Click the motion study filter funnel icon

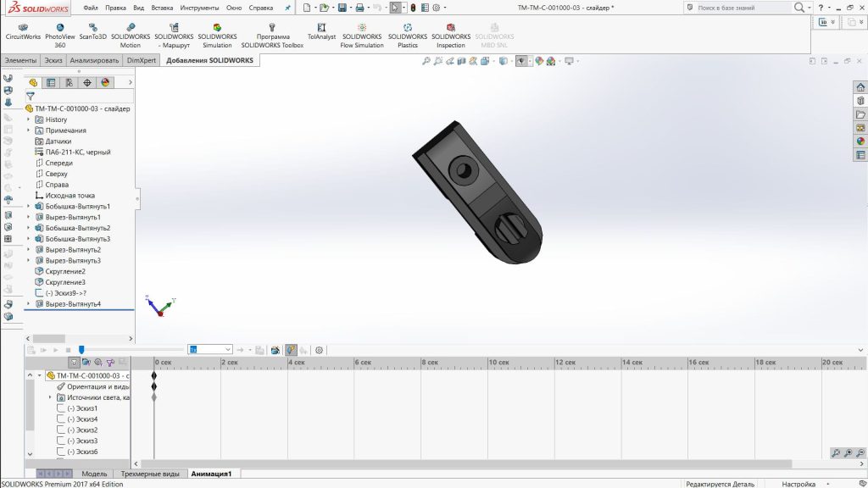[74, 363]
